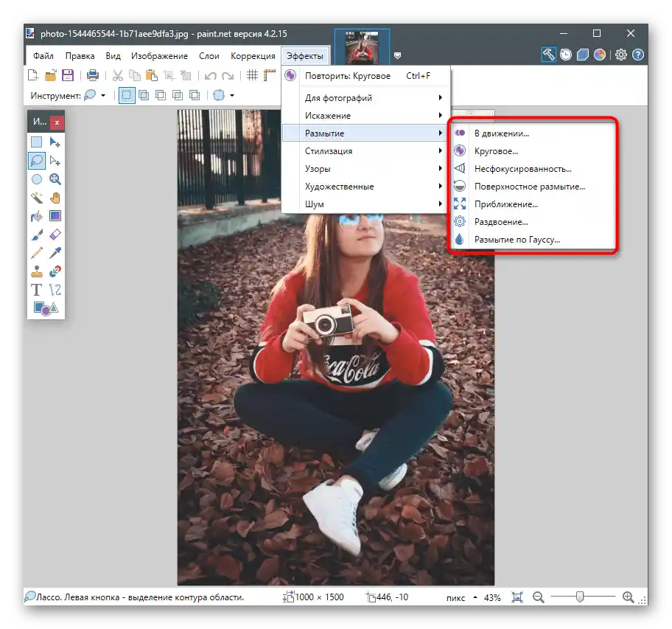Select the Color Picker eyedropper tool
Image resolution: width=672 pixels, height=629 pixels.
point(55,253)
